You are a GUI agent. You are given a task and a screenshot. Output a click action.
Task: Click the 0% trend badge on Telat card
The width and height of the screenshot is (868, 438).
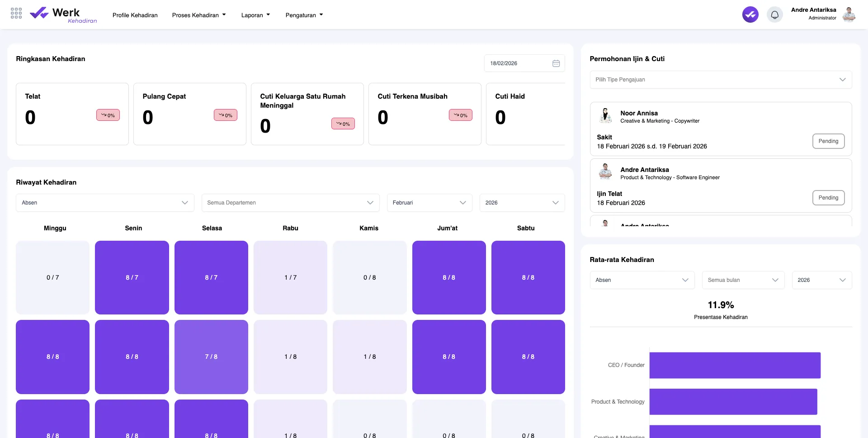(108, 115)
